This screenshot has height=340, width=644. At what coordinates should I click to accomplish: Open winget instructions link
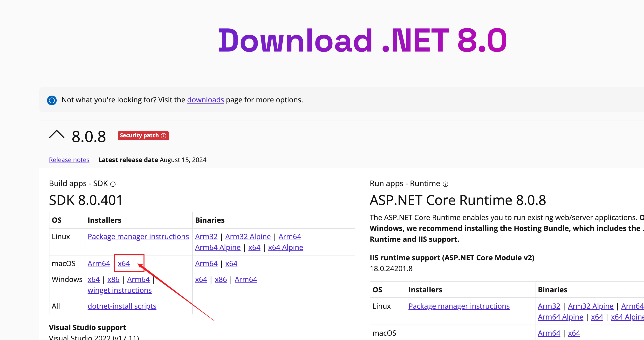point(119,290)
